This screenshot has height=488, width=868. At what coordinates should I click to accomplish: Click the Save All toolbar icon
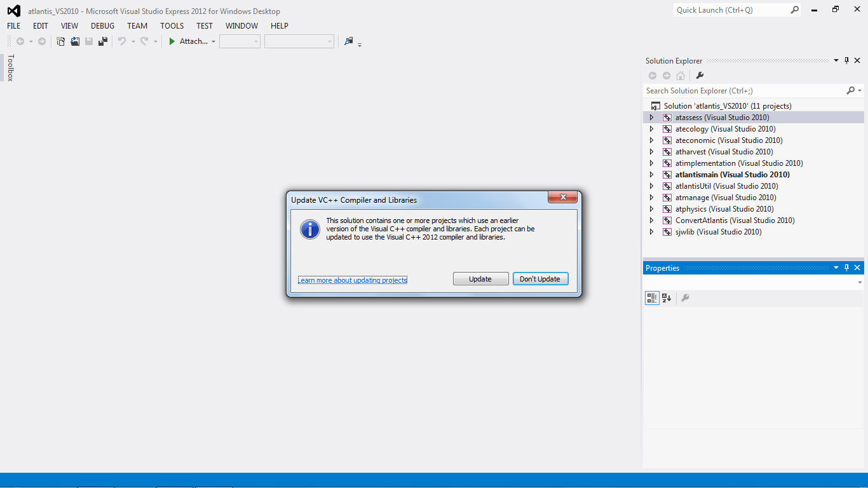(102, 41)
